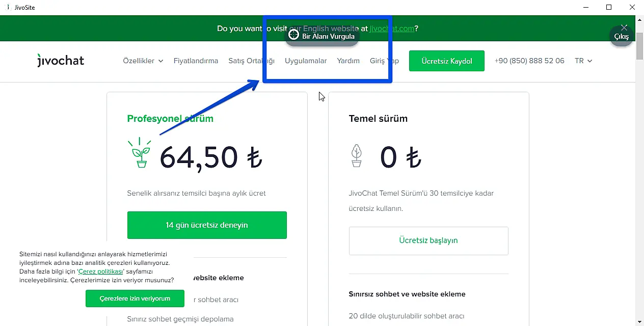This screenshot has height=326, width=644.
Task: Click the crosshair icon on Bir Alanı Vurgula
Action: coord(293,35)
